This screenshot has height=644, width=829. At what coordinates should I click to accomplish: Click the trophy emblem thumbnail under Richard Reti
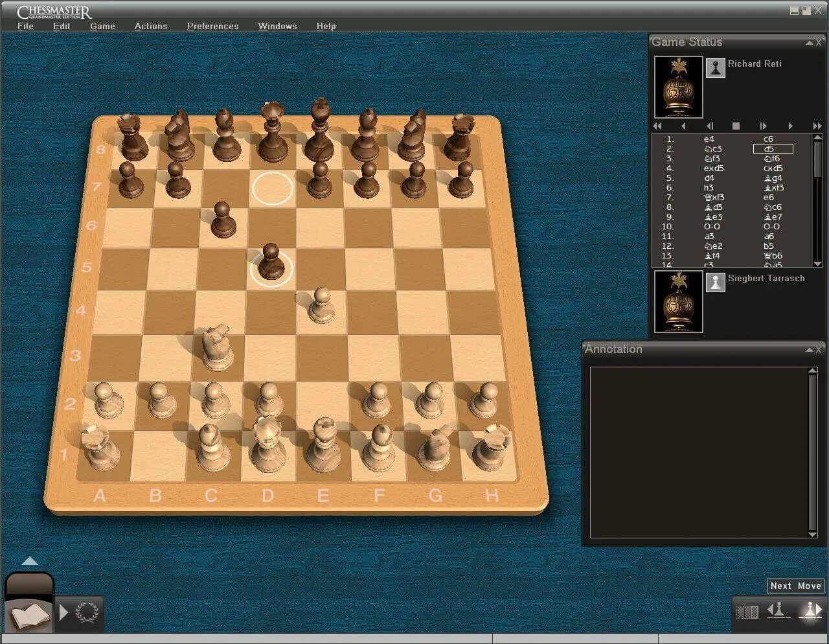tap(678, 86)
